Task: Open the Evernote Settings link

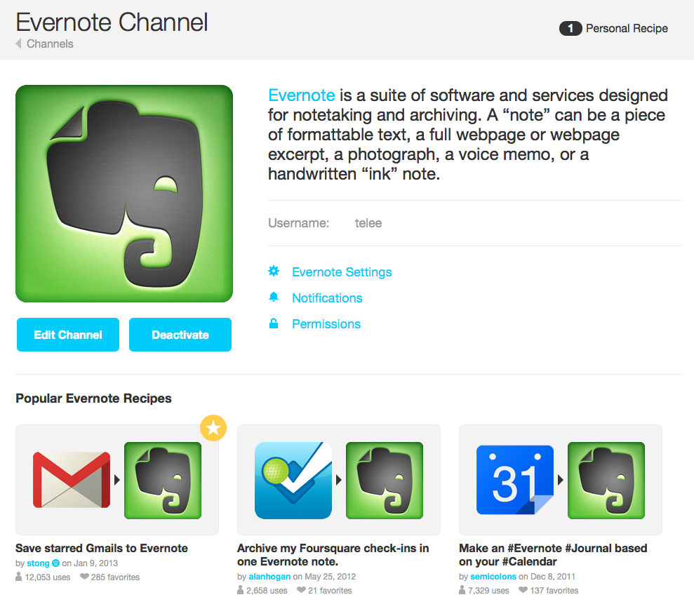Action: pyautogui.click(x=342, y=272)
